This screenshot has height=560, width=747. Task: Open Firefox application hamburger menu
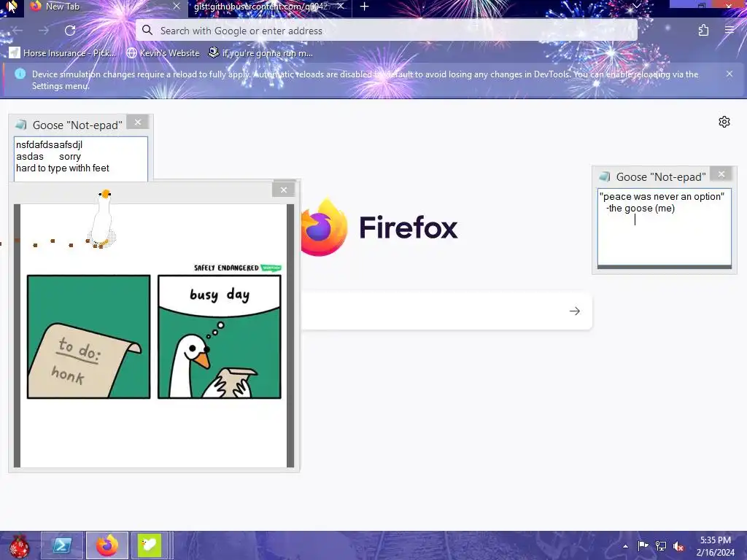tap(729, 31)
